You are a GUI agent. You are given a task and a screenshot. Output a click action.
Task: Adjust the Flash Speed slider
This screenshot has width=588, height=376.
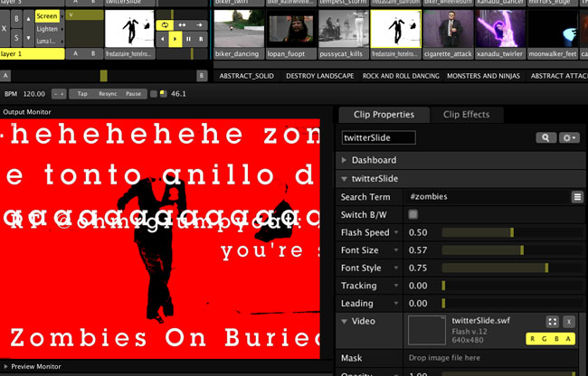tap(511, 232)
